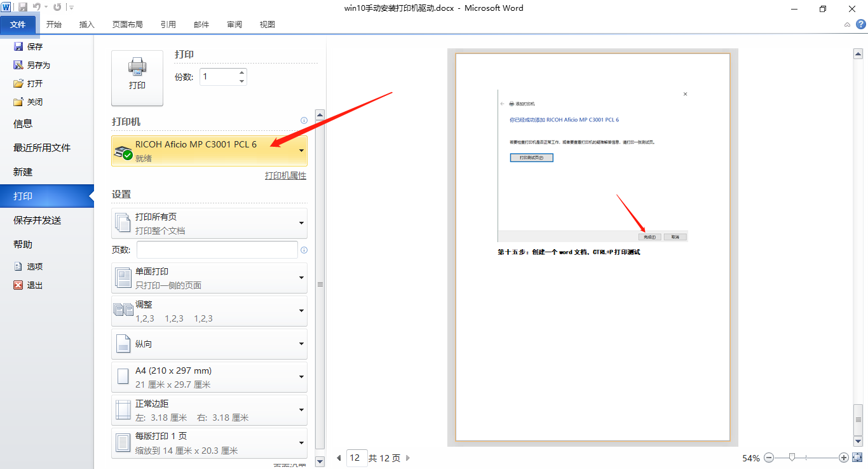Click the previous page arrow in preview
868x469 pixels.
tap(339, 458)
